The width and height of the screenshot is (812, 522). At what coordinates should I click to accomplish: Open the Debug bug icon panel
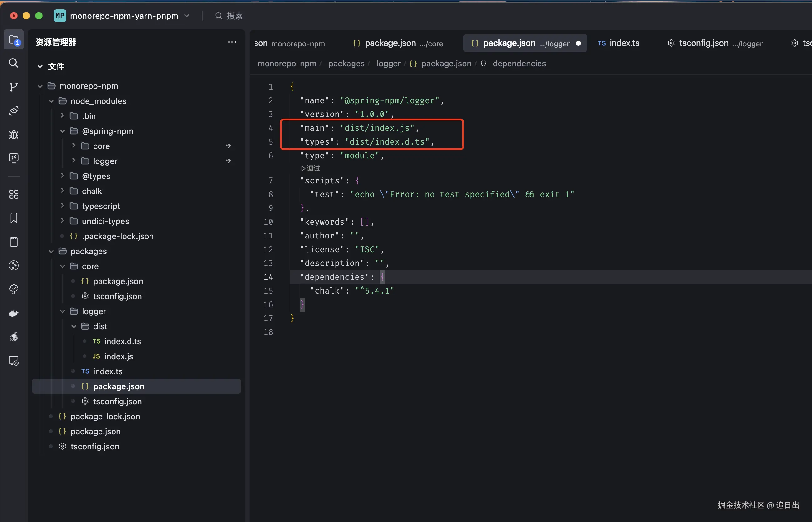pos(13,135)
